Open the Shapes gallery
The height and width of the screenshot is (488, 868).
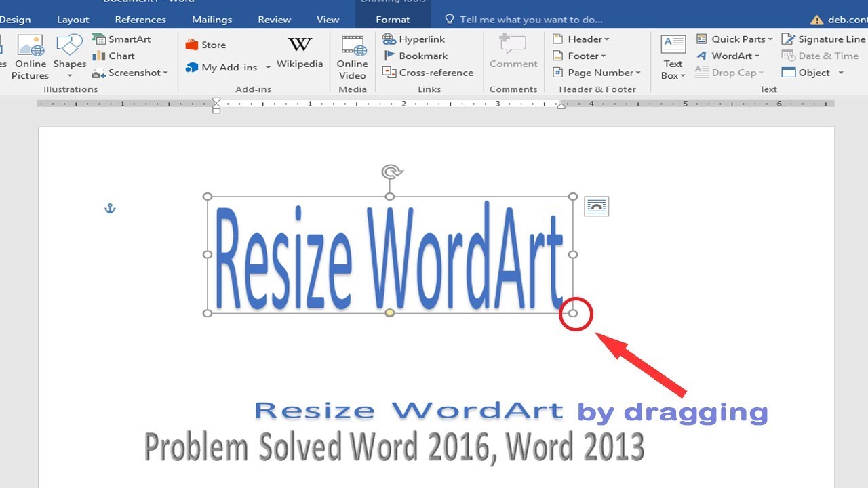point(70,57)
